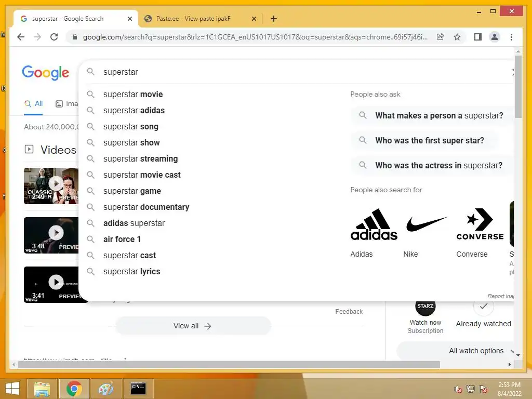Pick suggestion superstar movie cast
Image resolution: width=532 pixels, height=399 pixels.
click(142, 175)
